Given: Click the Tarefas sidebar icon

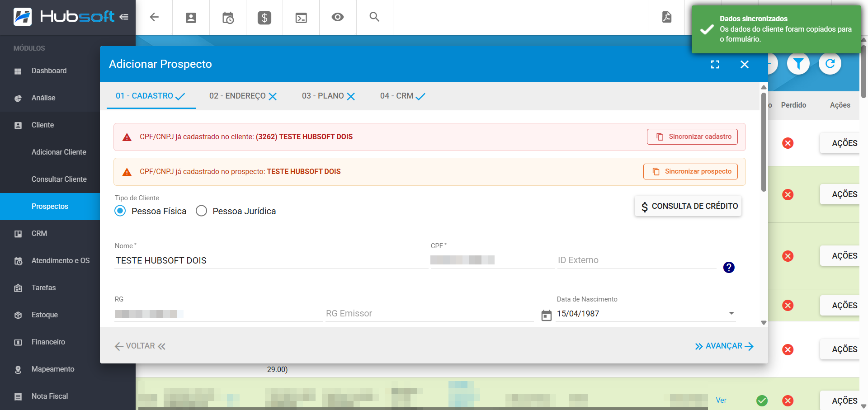Looking at the screenshot, I should [x=18, y=288].
